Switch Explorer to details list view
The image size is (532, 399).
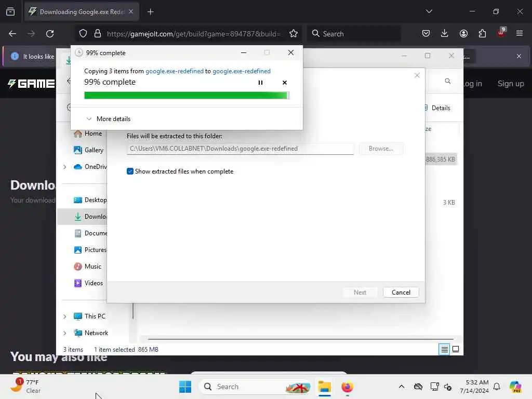444,349
